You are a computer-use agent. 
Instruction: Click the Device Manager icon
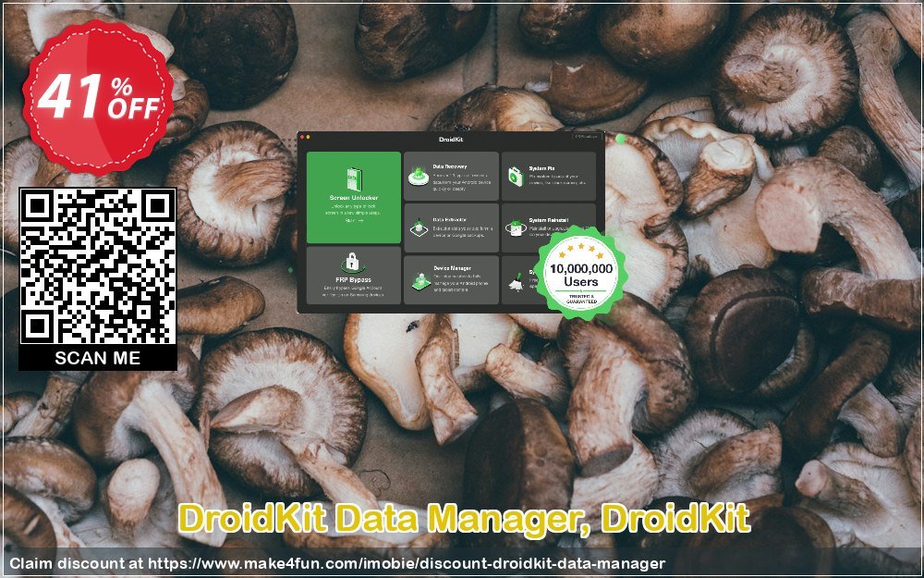(x=419, y=279)
